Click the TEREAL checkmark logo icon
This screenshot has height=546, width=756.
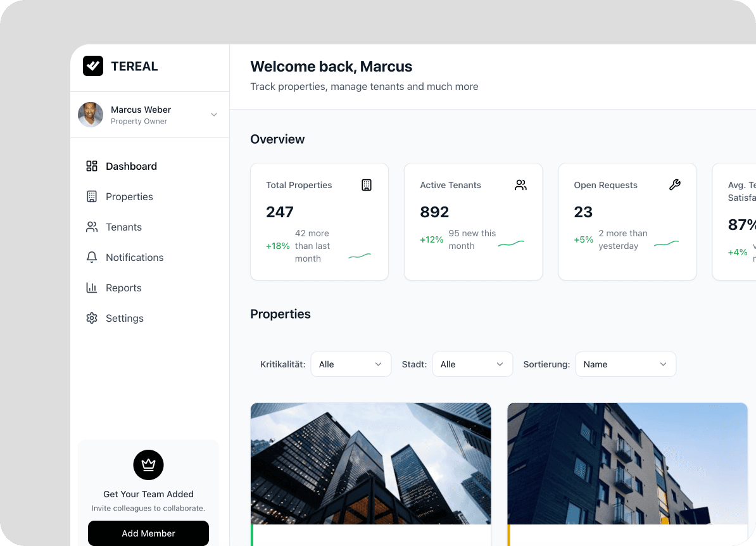[x=93, y=66]
